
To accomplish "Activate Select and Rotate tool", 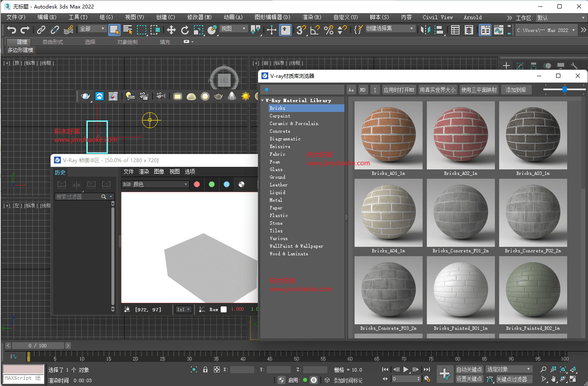I will coord(185,30).
